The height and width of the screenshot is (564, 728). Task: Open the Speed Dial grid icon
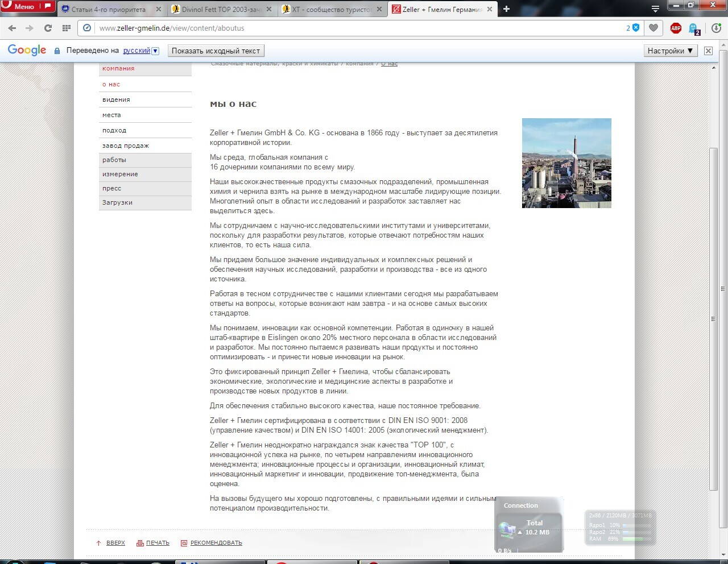pyautogui.click(x=66, y=28)
